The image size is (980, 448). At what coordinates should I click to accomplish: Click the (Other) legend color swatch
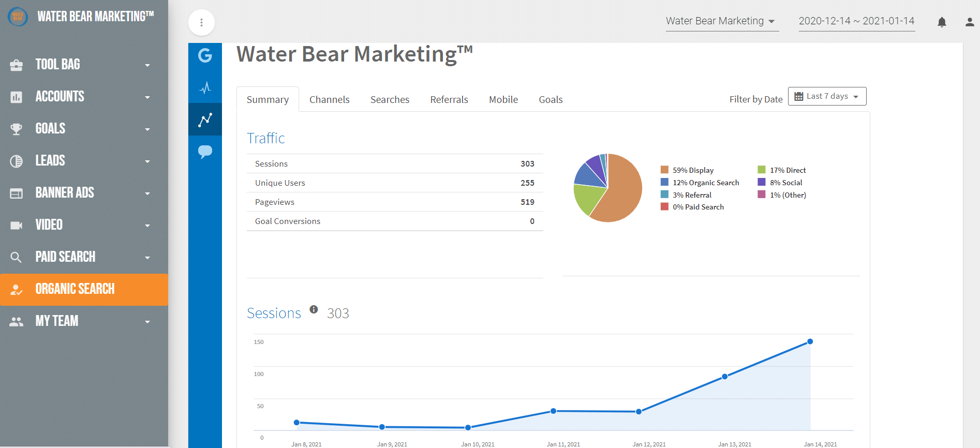coord(762,195)
